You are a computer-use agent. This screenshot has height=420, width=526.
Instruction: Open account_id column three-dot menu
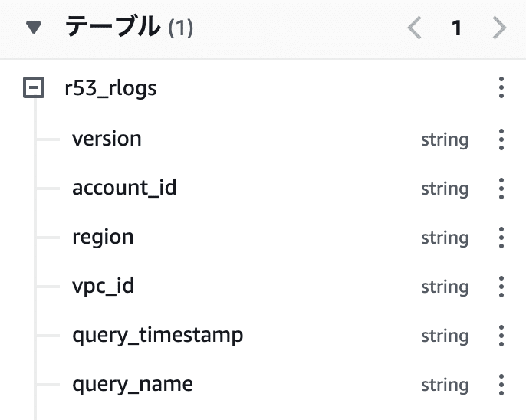501,189
